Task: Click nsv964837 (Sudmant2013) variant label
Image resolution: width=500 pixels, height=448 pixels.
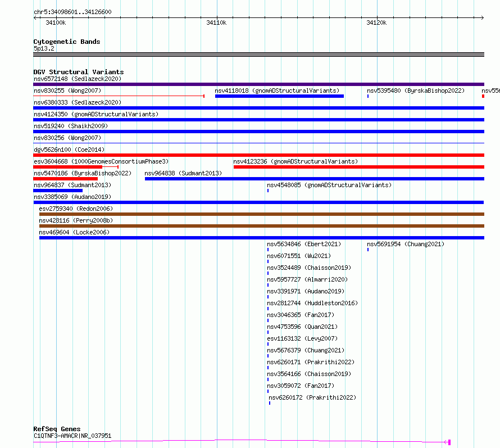Action: 72,185
